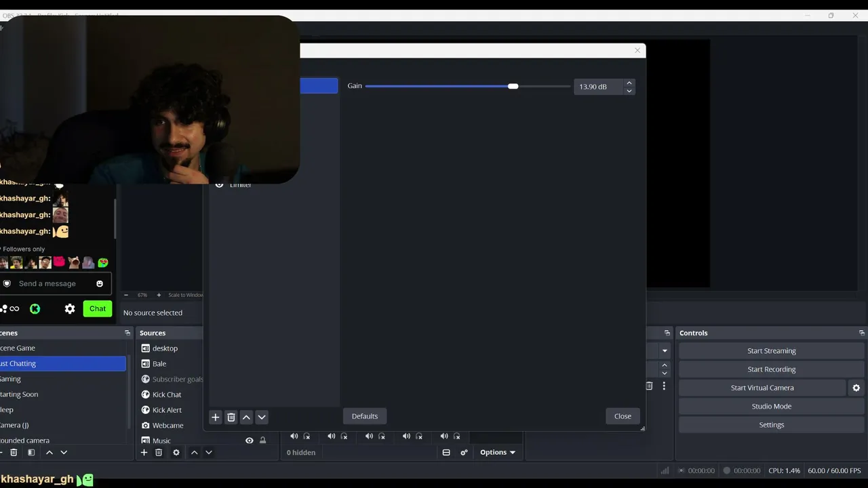Click the green Kick logo icon
868x488 pixels.
pyautogui.click(x=35, y=308)
